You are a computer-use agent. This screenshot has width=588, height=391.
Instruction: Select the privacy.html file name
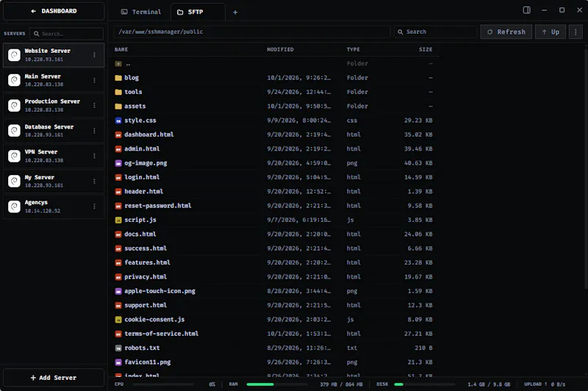(x=146, y=276)
